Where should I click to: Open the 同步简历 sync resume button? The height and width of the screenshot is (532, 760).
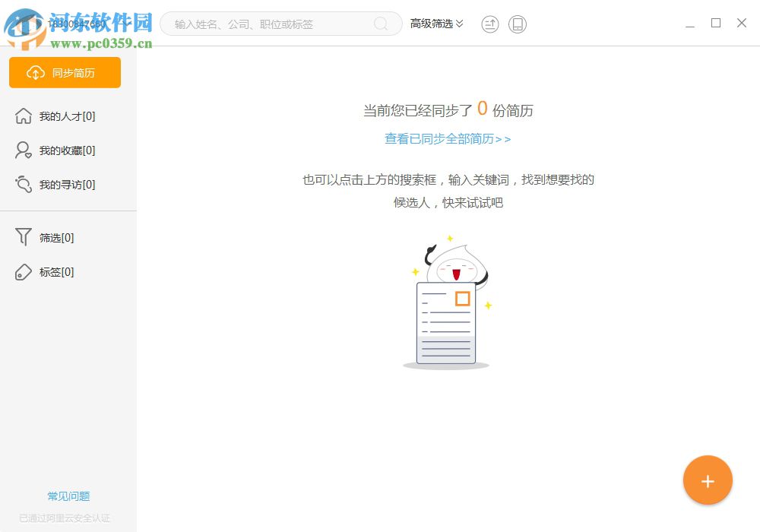(65, 73)
